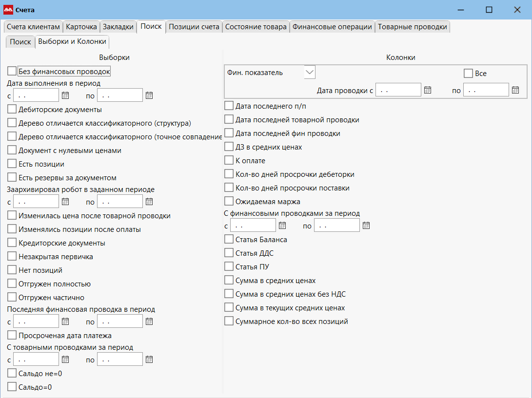Open calendar for 'Последняя финансовая проводка' end date
Image resolution: width=532 pixels, height=398 pixels.
tap(149, 322)
